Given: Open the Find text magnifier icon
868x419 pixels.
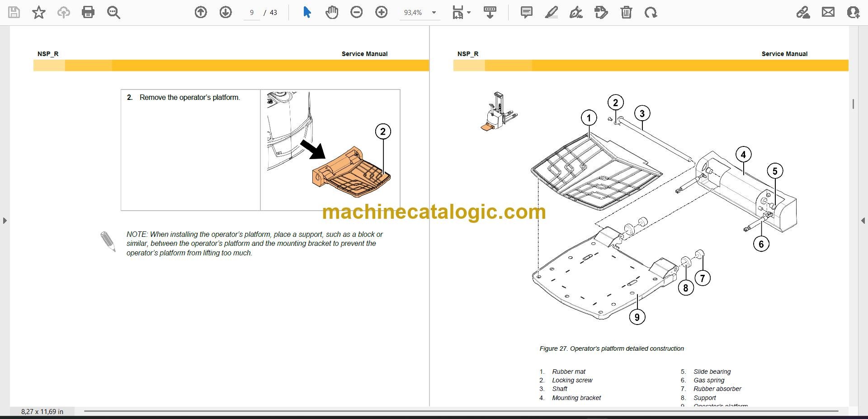Looking at the screenshot, I should pos(113,12).
